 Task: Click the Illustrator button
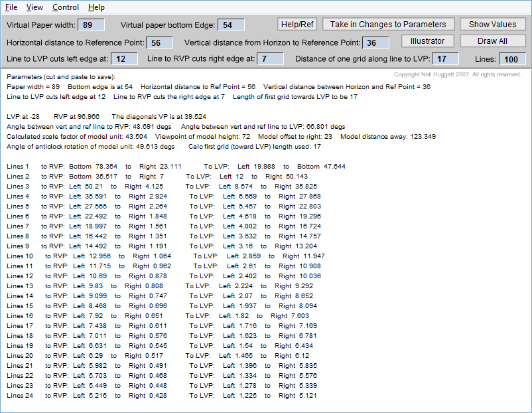click(x=427, y=41)
